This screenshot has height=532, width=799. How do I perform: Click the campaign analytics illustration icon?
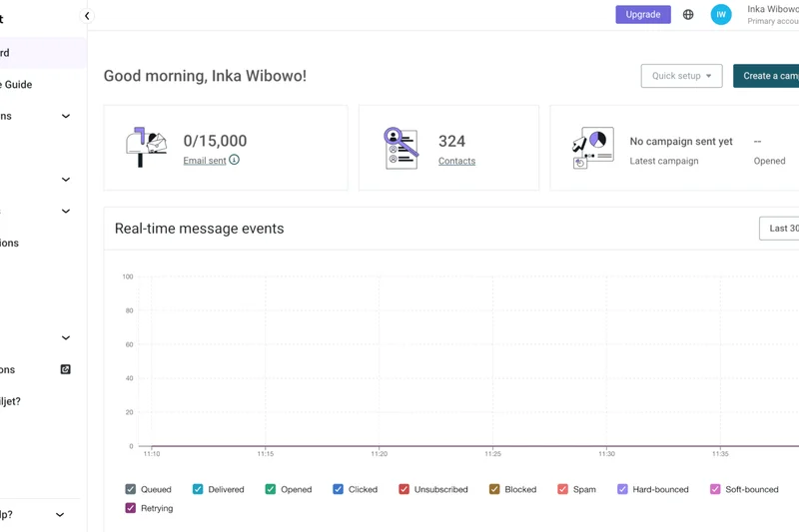[x=592, y=147]
